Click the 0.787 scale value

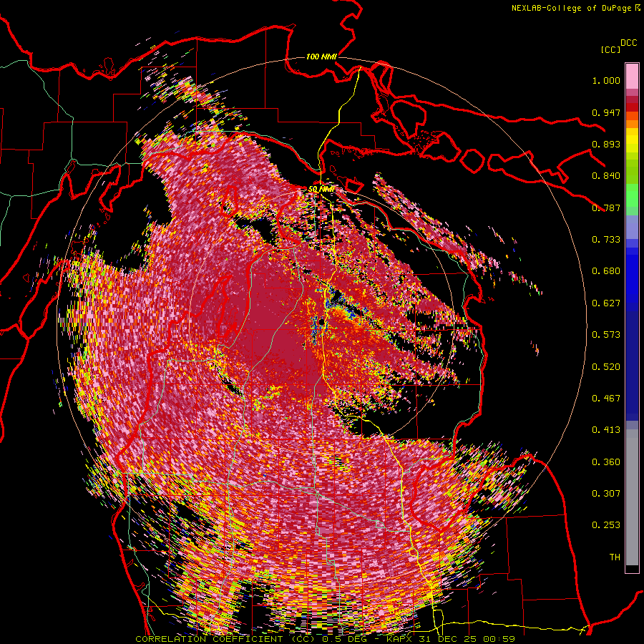click(x=606, y=208)
